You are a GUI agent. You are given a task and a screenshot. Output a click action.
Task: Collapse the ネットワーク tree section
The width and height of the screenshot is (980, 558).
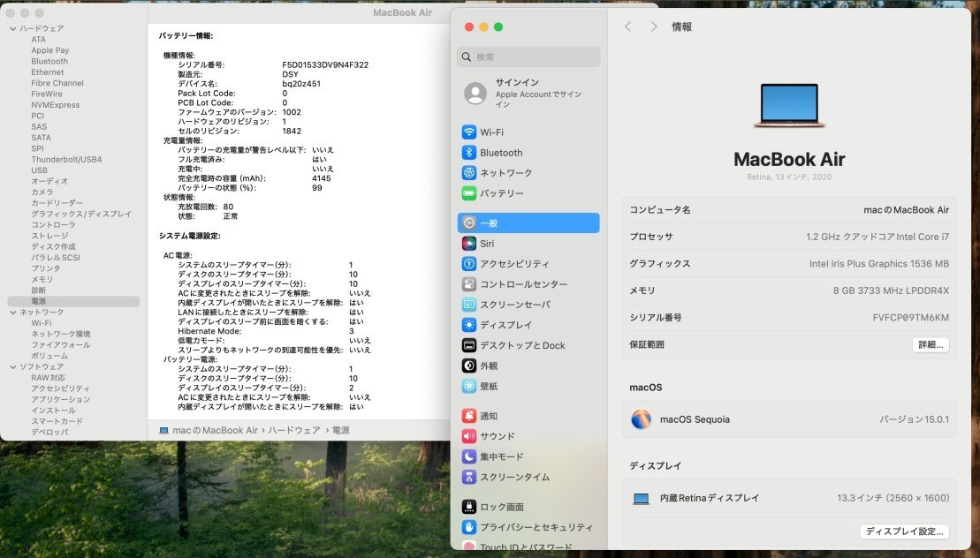click(x=13, y=312)
